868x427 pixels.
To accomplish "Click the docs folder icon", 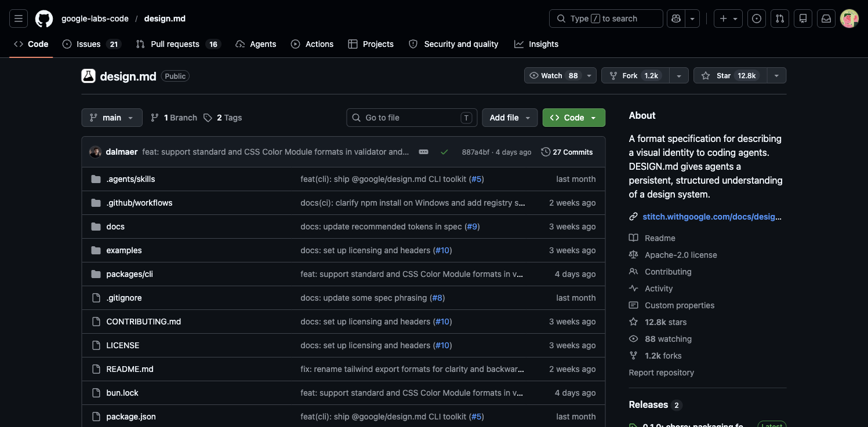I will tap(96, 227).
